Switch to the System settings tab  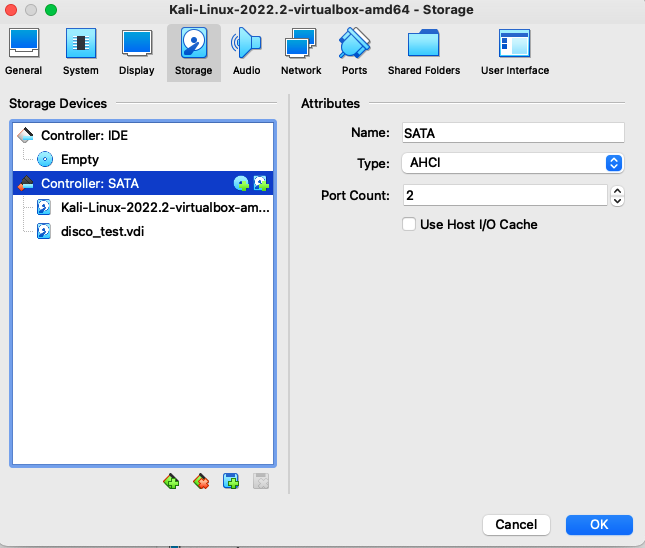coord(81,53)
